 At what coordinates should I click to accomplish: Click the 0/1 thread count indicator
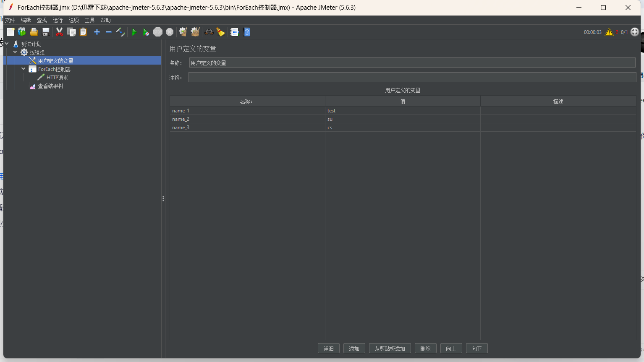(624, 32)
